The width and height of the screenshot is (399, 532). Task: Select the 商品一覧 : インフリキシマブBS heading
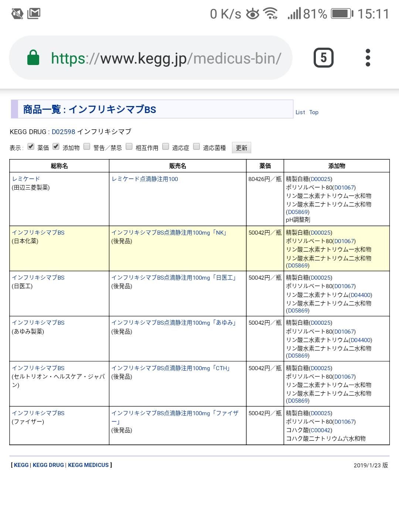pos(89,109)
